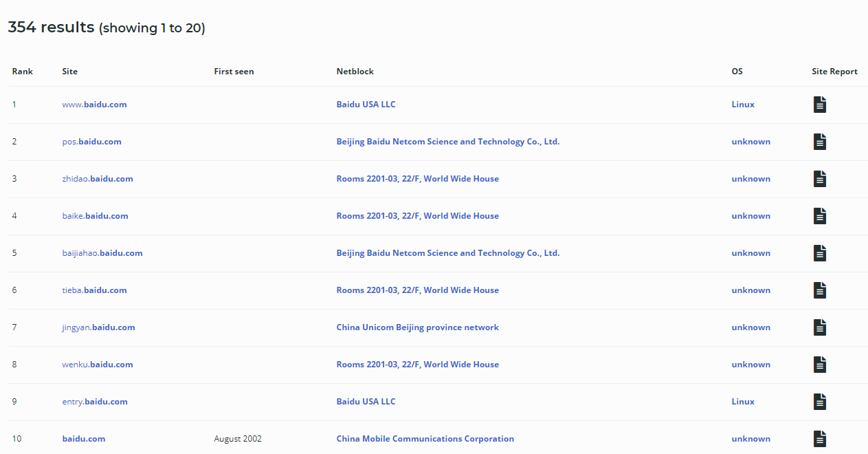Click the Site column header
The image size is (868, 454).
pyautogui.click(x=69, y=72)
